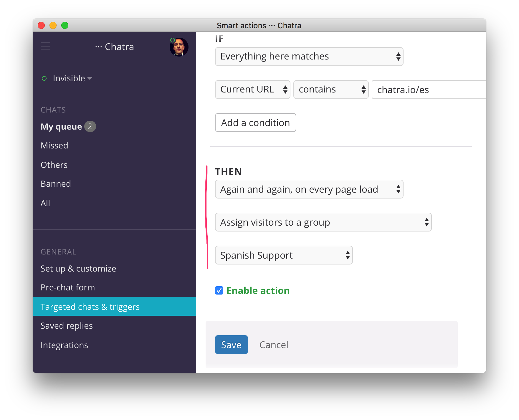Open the Everything here matches dropdown
Screen dimensions: 519x420
[x=309, y=57]
